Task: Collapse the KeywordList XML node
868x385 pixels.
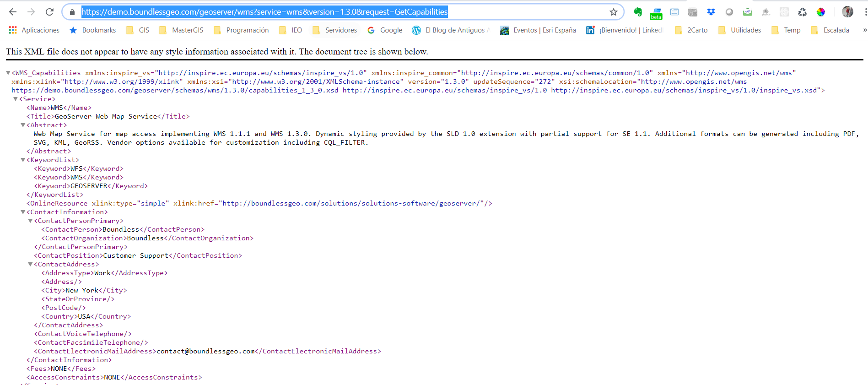Action: point(23,160)
